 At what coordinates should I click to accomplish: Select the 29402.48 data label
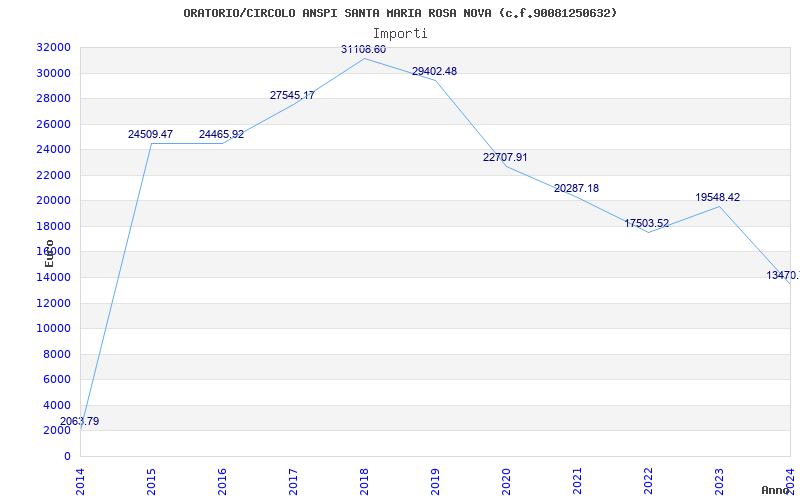click(434, 71)
